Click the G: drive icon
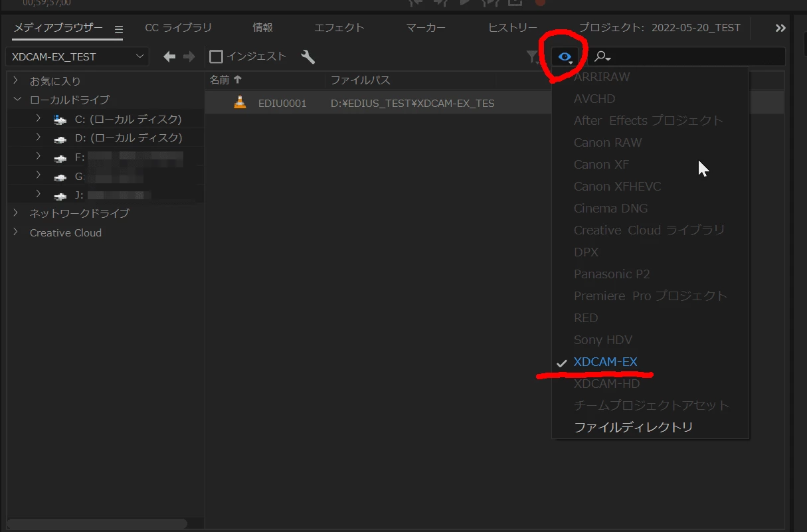 click(x=60, y=177)
